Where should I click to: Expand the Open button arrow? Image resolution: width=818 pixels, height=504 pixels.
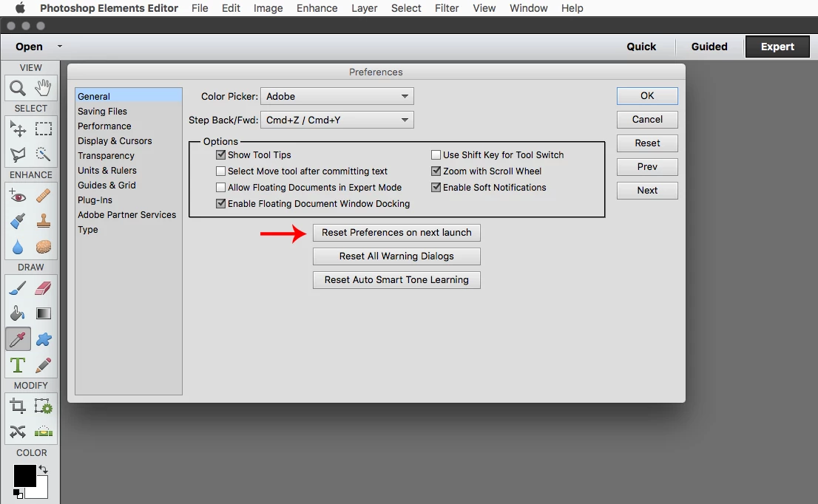click(60, 47)
